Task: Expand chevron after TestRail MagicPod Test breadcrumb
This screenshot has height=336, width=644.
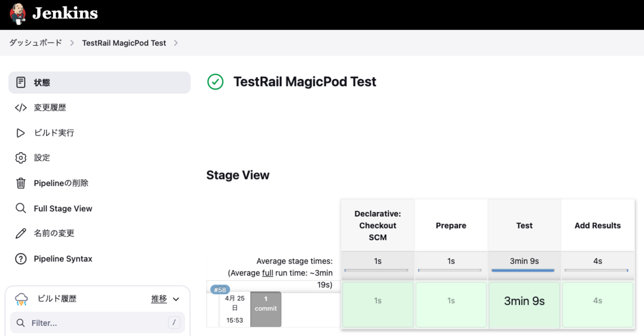Action: tap(176, 43)
